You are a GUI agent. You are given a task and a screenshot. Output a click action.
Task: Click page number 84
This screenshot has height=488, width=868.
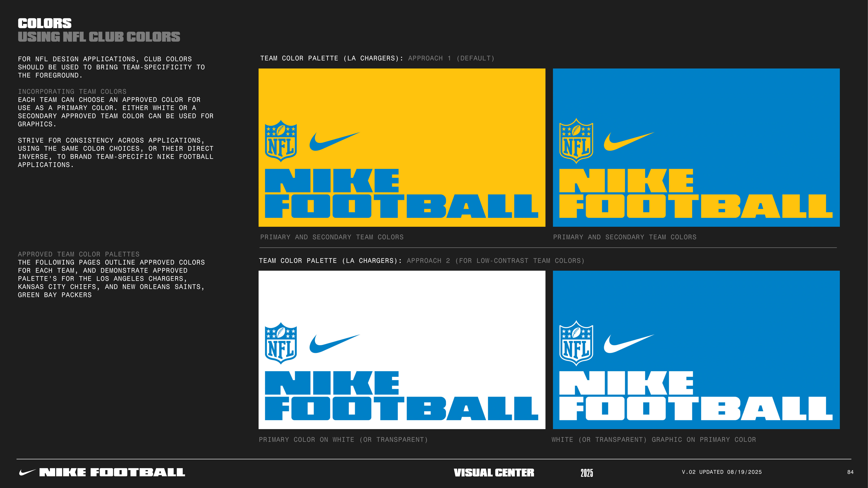850,472
